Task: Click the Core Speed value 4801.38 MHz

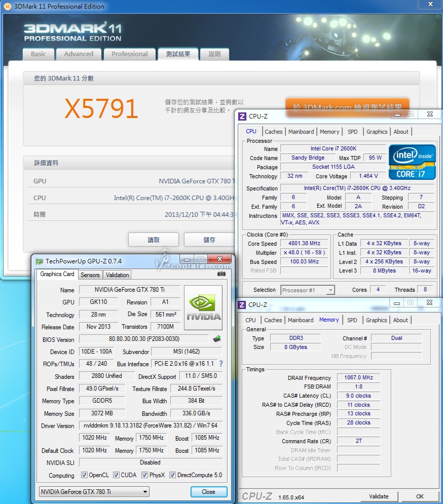Action: 304,243
